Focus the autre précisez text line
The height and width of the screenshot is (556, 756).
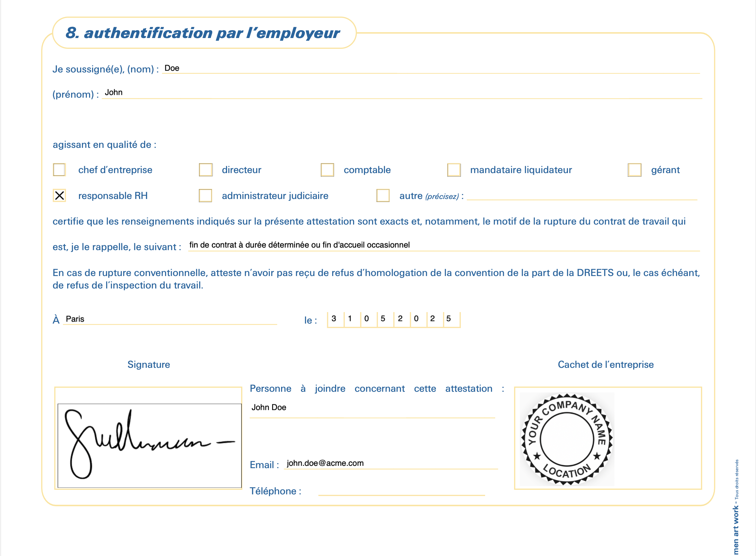point(582,195)
